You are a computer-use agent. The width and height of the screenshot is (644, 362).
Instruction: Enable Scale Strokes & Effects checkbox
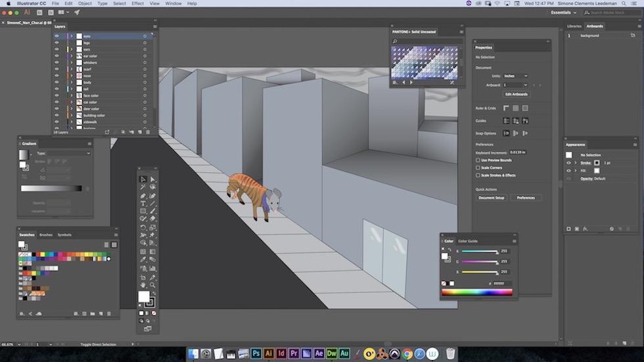tap(478, 175)
